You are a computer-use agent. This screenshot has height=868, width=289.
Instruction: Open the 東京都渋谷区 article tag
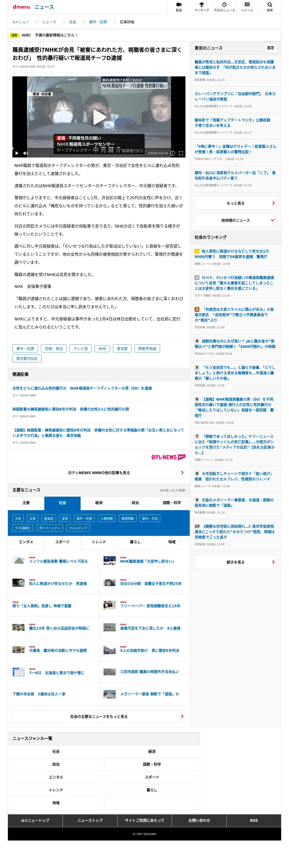(27, 358)
